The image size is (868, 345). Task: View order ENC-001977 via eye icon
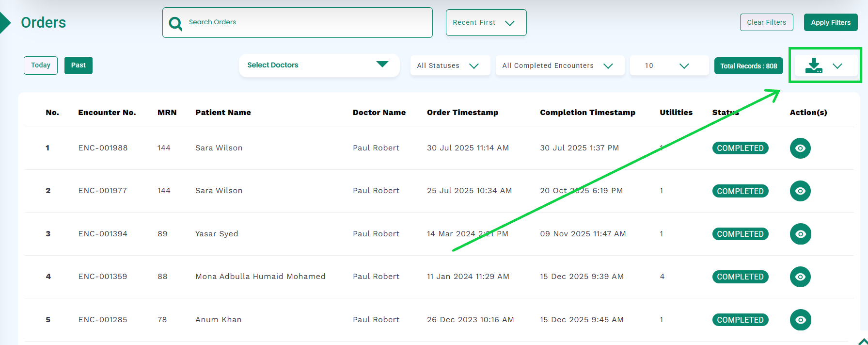pos(800,191)
